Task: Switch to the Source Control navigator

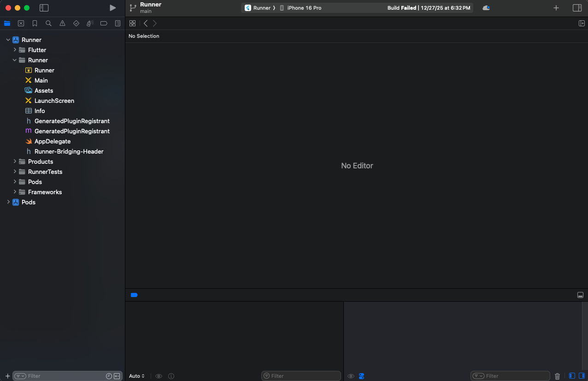Action: (21, 23)
